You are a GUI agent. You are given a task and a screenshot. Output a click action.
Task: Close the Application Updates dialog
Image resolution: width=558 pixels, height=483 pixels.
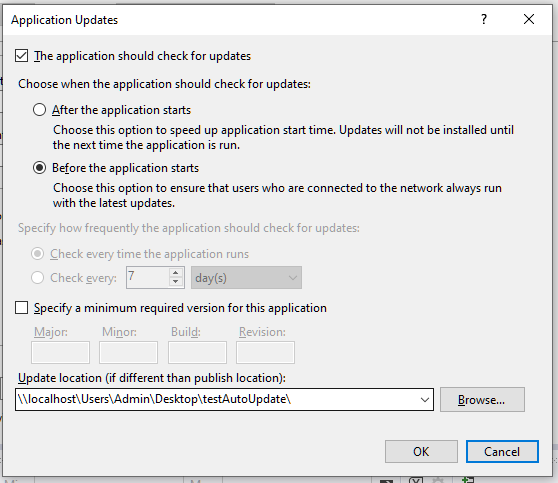click(x=529, y=19)
